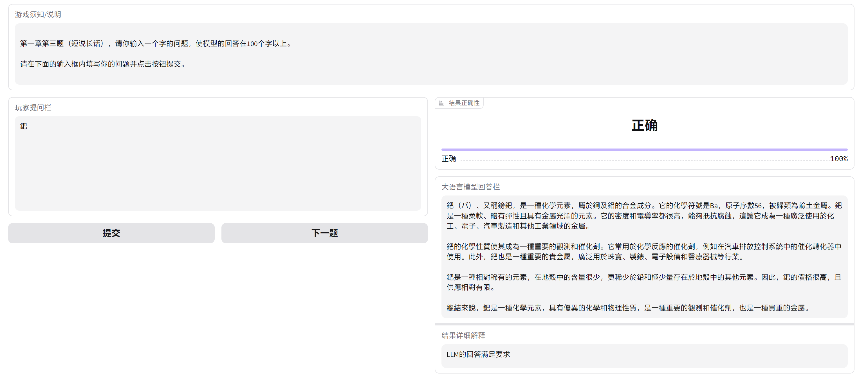Image resolution: width=868 pixels, height=380 pixels.
Task: Select the 正确 result heading
Action: (644, 126)
